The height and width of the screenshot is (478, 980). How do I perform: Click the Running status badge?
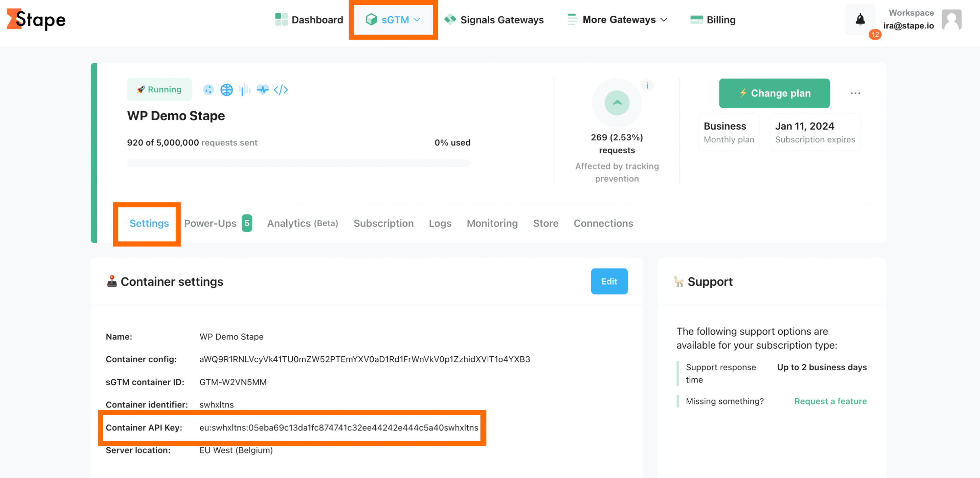click(159, 89)
